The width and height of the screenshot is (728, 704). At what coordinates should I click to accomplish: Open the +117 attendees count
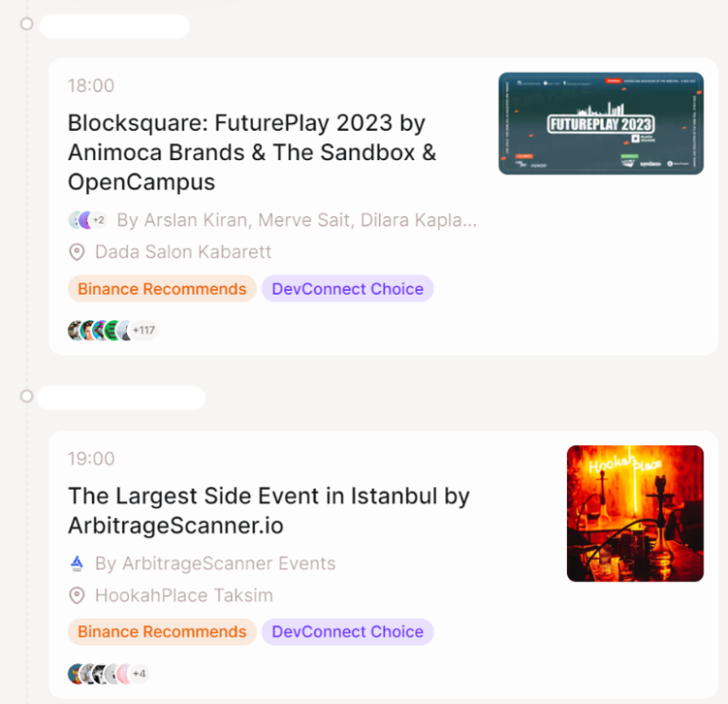[x=143, y=331]
